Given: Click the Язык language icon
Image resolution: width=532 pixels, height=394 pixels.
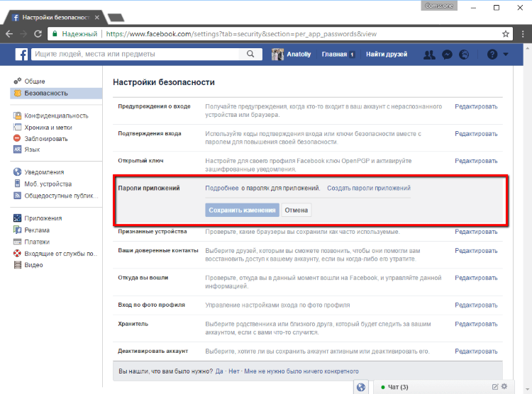Looking at the screenshot, I should tap(17, 150).
